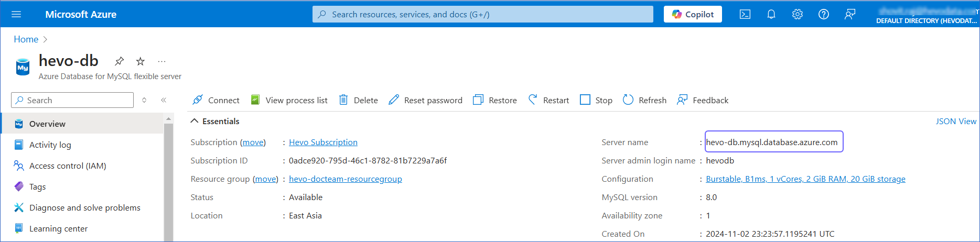The height and width of the screenshot is (242, 980).
Task: Click Feedback in the toolbar
Action: 703,100
